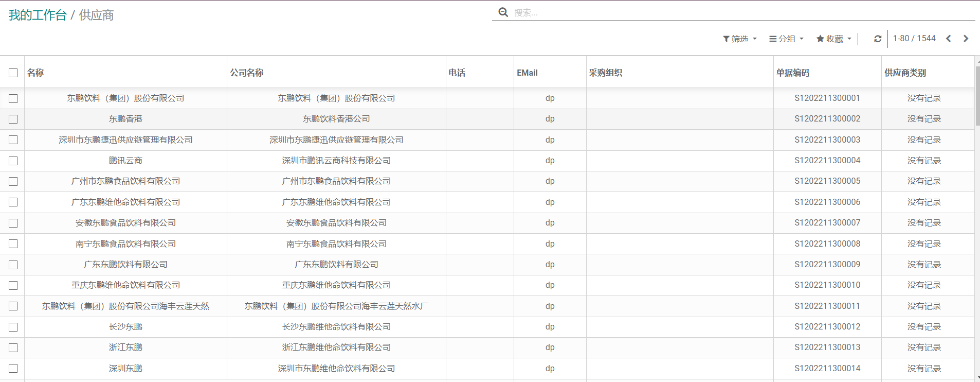Open company cell 东鹏饮料香港公司

coord(336,119)
